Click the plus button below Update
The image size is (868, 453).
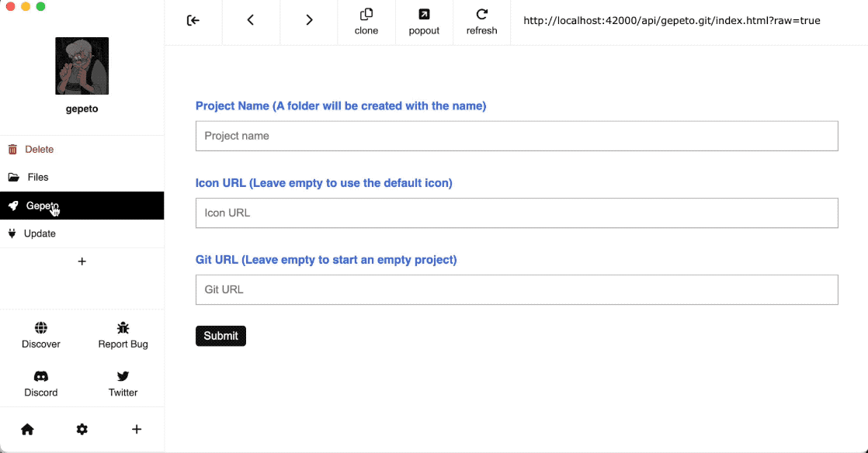[x=82, y=261]
